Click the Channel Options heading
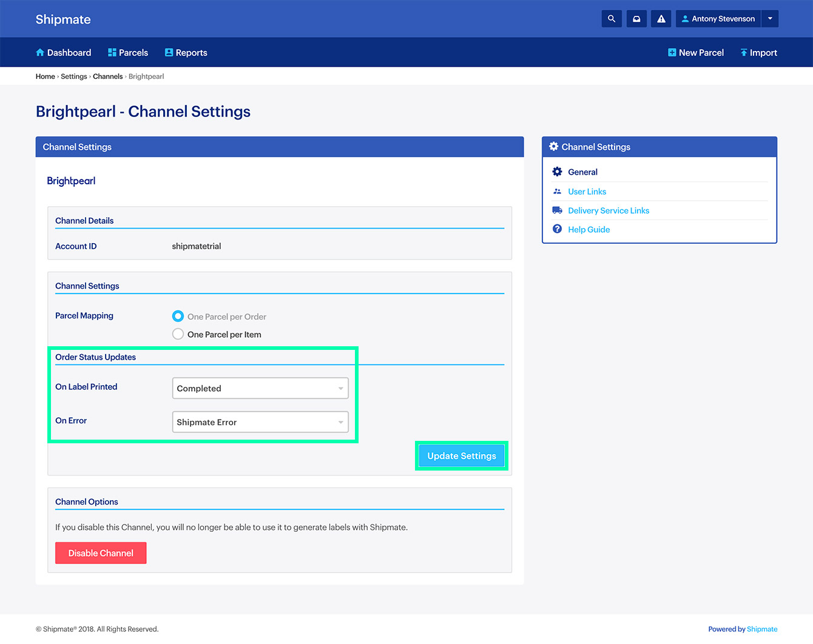 tap(87, 501)
